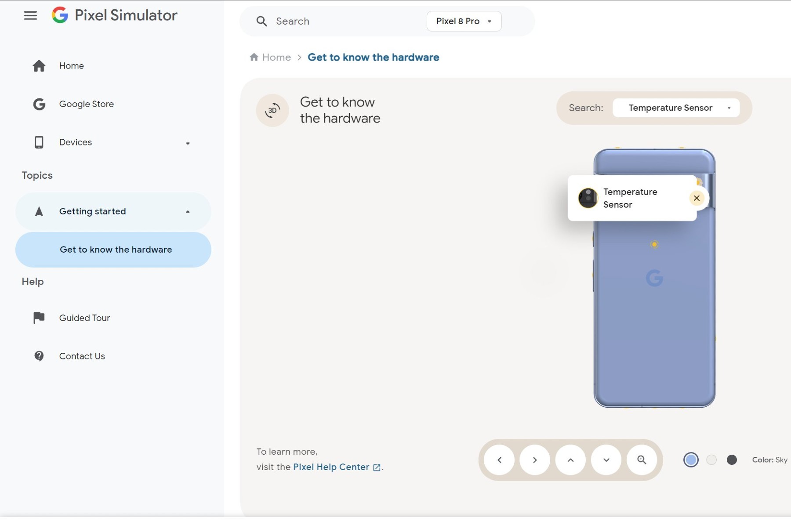Rotate phone right with the arrow button

click(535, 460)
